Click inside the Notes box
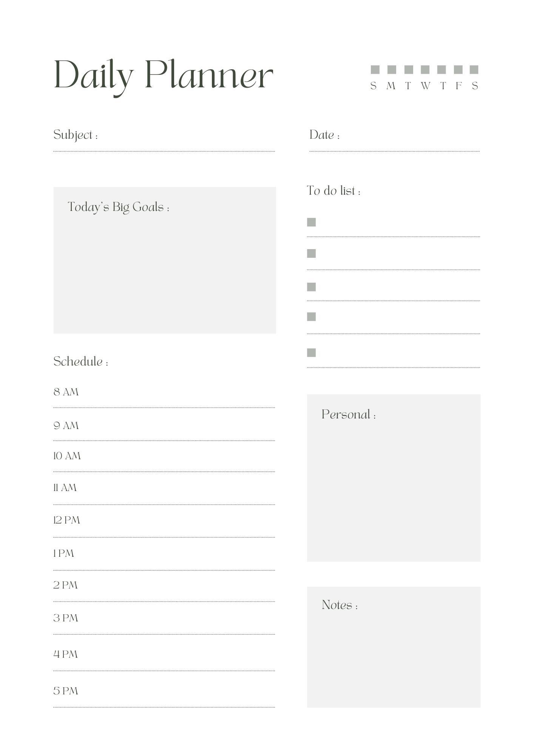Screen dimensions: 534x756 tap(394, 647)
